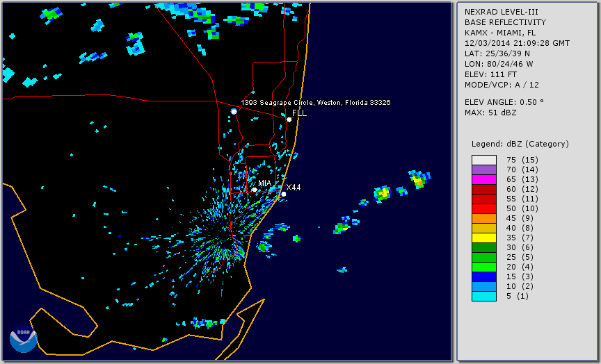Select the 5 dBZ cyan legend swatch
The image size is (601, 364).
pyautogui.click(x=484, y=296)
